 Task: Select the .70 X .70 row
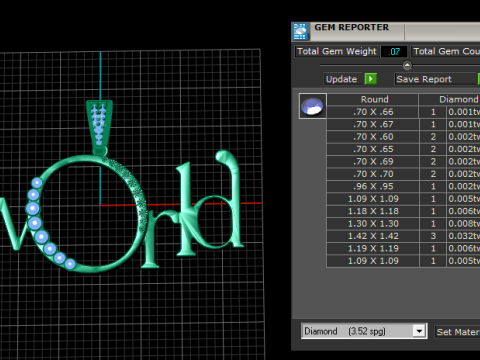tap(403, 174)
